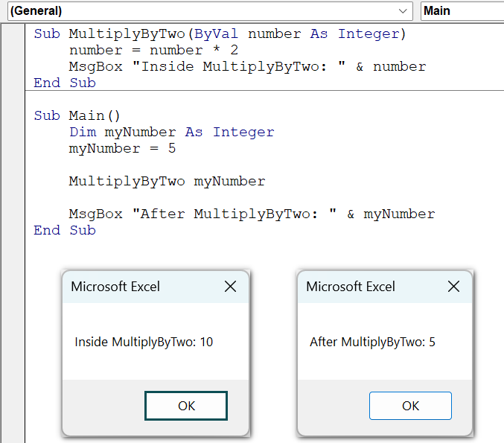The height and width of the screenshot is (443, 504).
Task: Open the (General) object dropdown
Action: click(210, 11)
